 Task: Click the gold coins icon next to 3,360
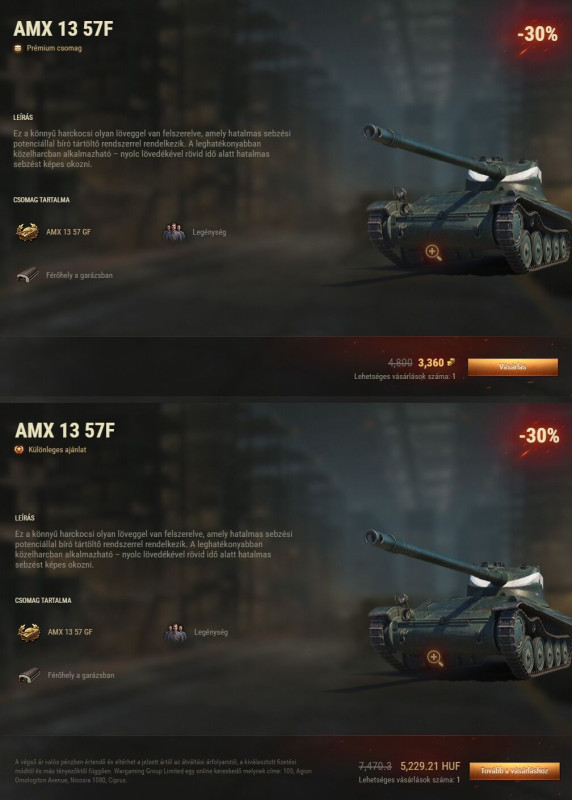451,362
